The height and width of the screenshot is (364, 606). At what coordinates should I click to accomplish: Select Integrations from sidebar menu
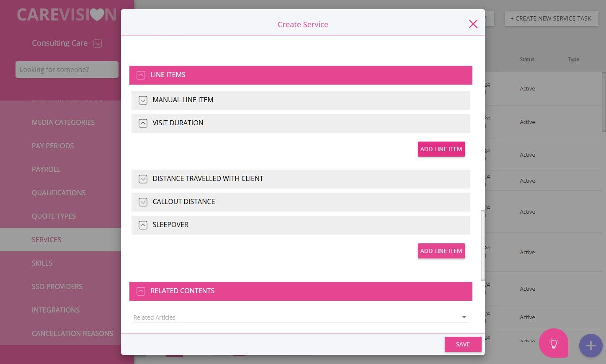56,310
